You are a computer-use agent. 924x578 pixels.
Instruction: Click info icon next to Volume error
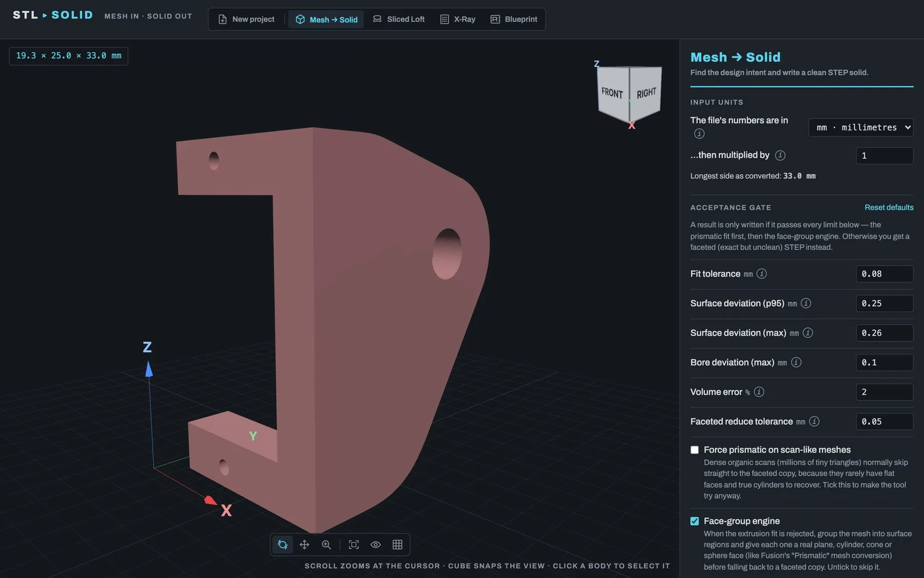[759, 392]
